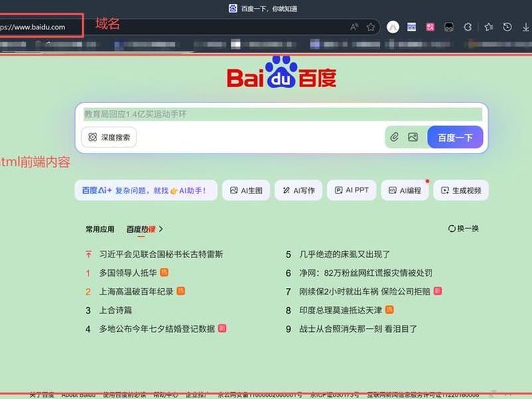This screenshot has width=532, height=399.
Task: Open hot search 战士从合照消失那一刻 看泪目了
Action: [358, 329]
